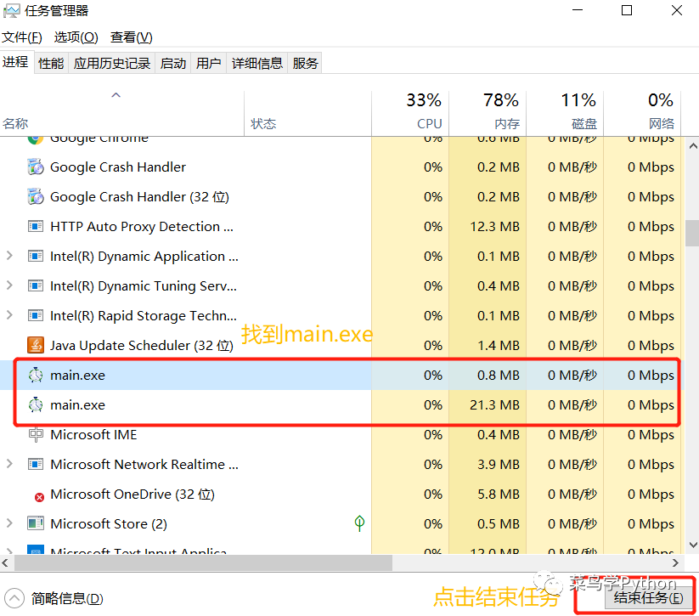Click the Microsoft IME process icon
Viewport: 699px width, 616px height.
pos(36,434)
